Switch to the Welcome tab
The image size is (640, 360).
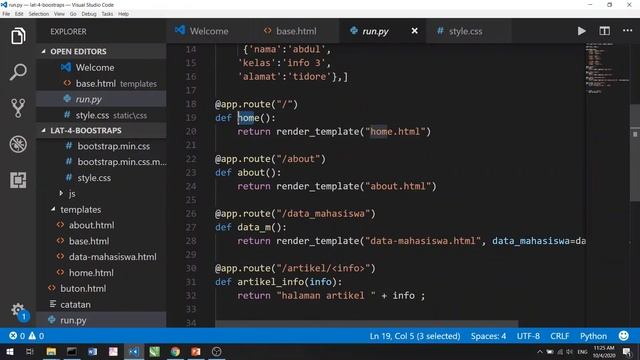[209, 31]
